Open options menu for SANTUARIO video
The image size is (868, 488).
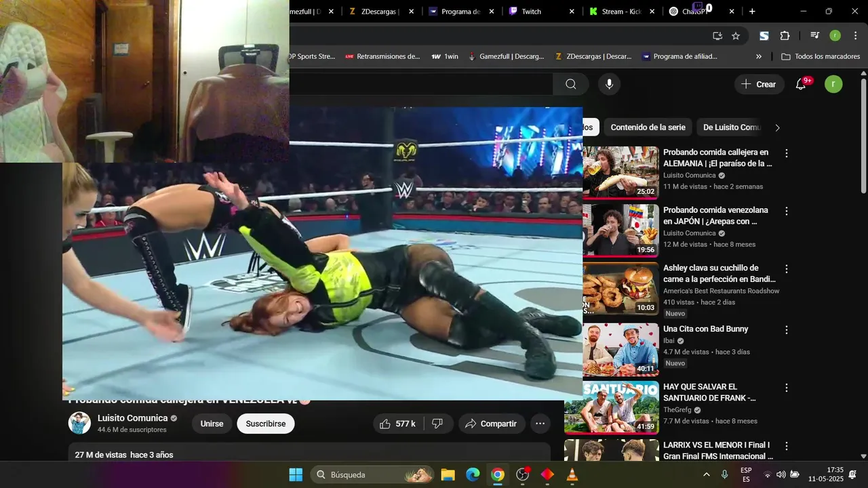787,388
